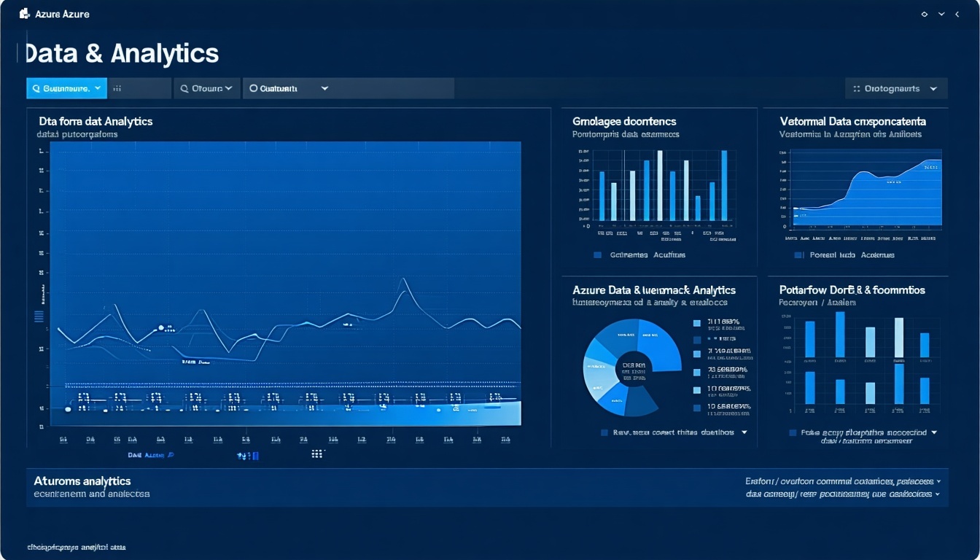
Task: Click the 'Azure Data & luenmack Analytics' panel title
Action: tap(654, 290)
